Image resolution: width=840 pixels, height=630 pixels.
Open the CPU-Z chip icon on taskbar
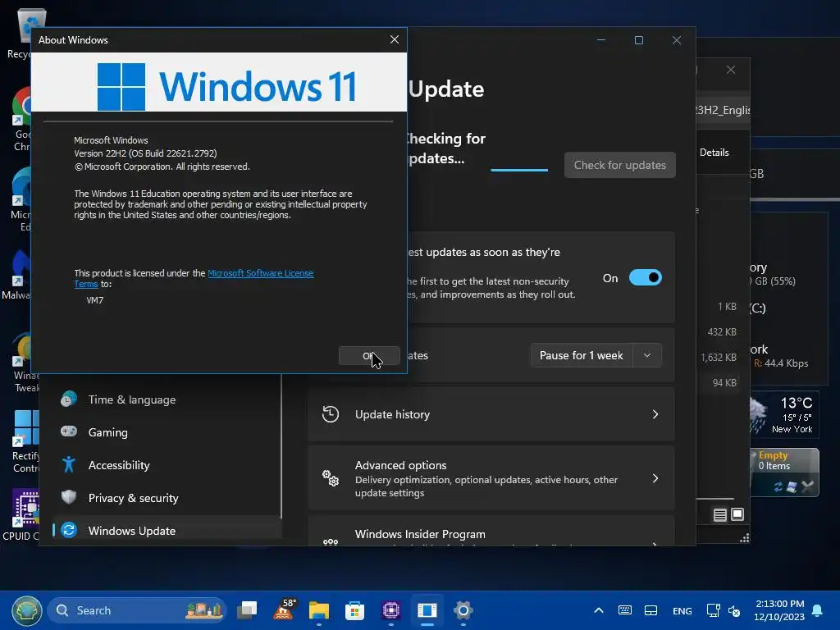click(391, 610)
